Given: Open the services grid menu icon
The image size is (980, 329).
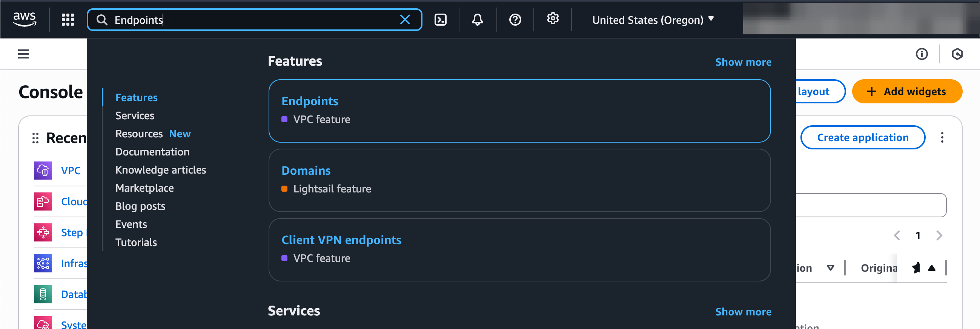Looking at the screenshot, I should click(68, 19).
